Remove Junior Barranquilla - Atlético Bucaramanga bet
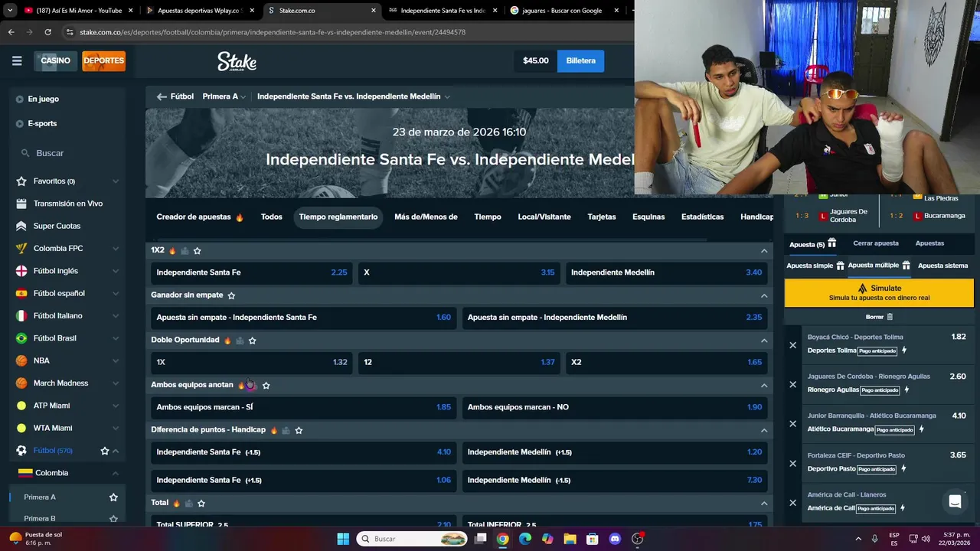 pyautogui.click(x=792, y=424)
